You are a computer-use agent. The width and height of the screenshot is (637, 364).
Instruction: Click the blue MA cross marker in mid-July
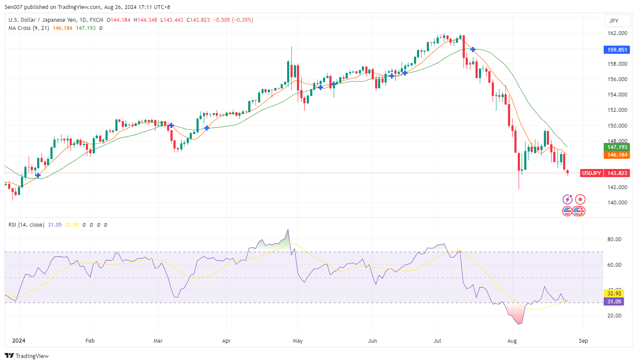tap(473, 50)
